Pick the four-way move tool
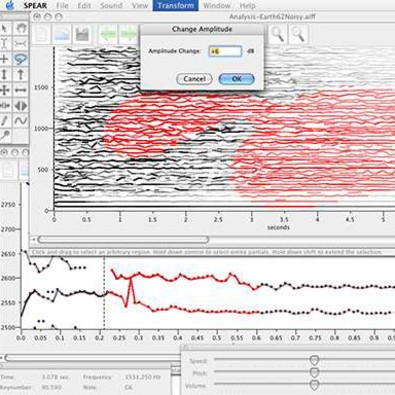Image resolution: width=395 pixels, height=395 pixels. point(5,90)
